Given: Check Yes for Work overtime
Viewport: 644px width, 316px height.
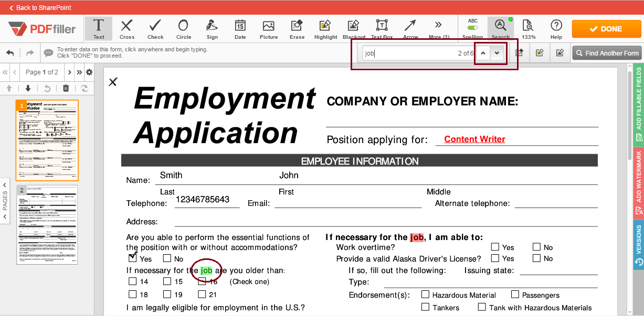Looking at the screenshot, I should pyautogui.click(x=495, y=247).
